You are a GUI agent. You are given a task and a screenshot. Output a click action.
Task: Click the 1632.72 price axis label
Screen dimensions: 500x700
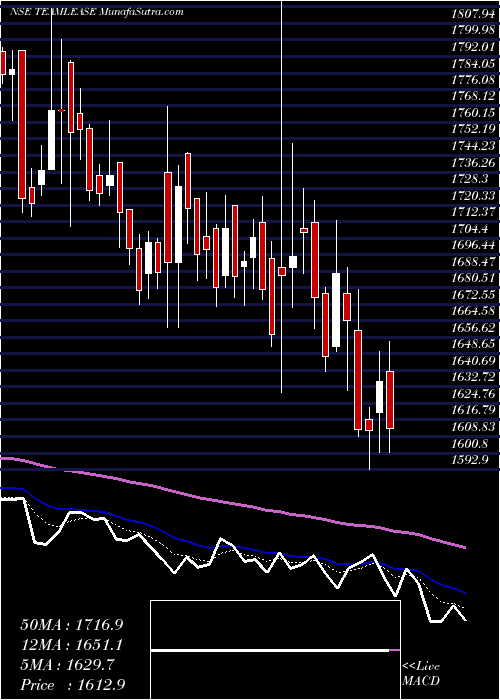point(473,377)
